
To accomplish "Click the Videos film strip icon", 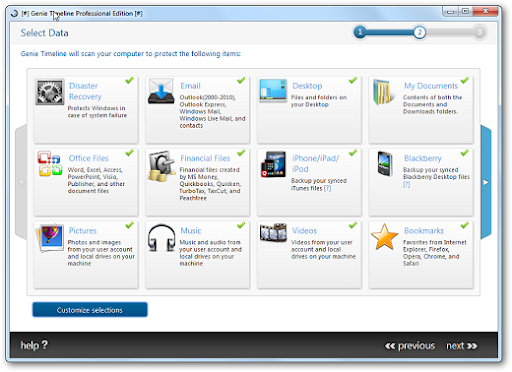I will point(273,232).
